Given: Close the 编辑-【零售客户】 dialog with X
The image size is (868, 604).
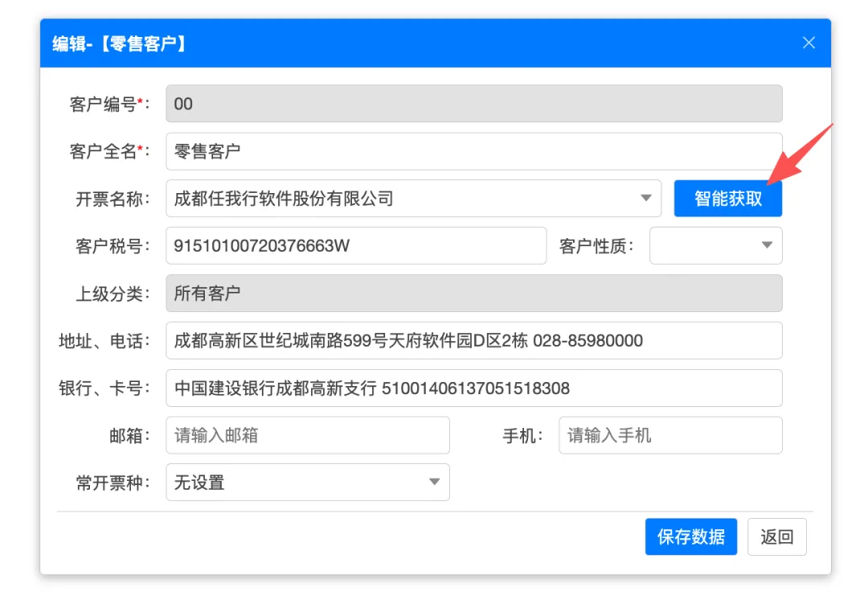Looking at the screenshot, I should tap(809, 43).
